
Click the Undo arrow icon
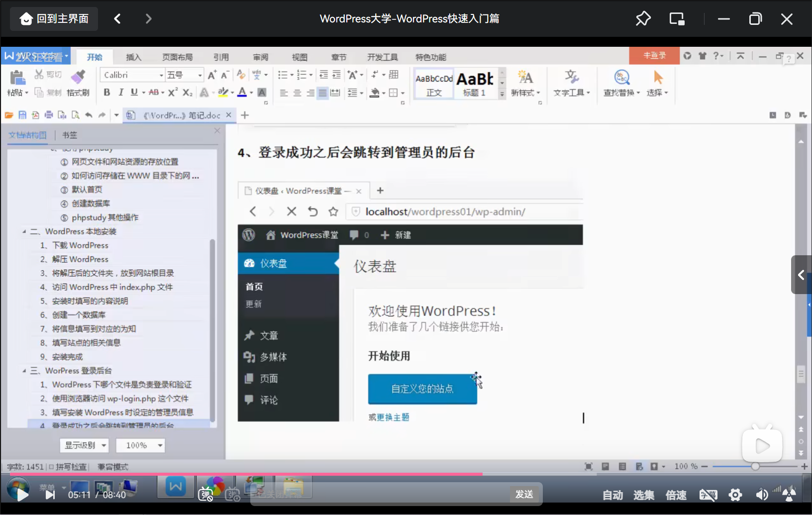[x=89, y=115]
